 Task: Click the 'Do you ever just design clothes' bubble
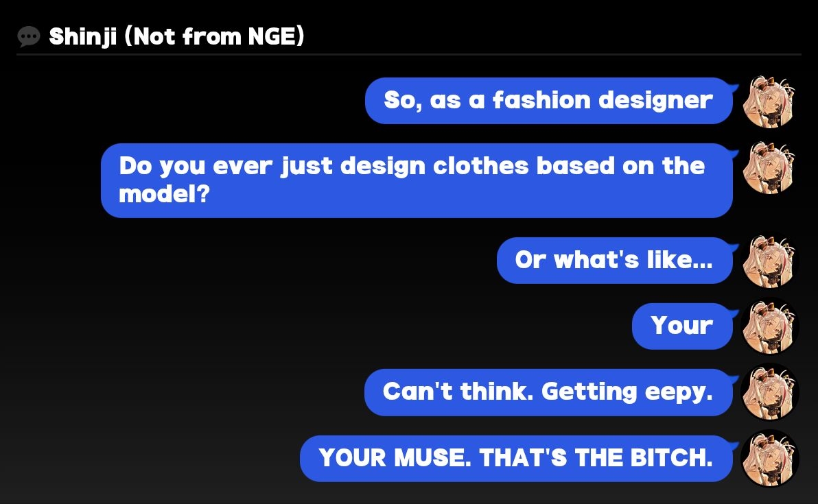pos(417,180)
